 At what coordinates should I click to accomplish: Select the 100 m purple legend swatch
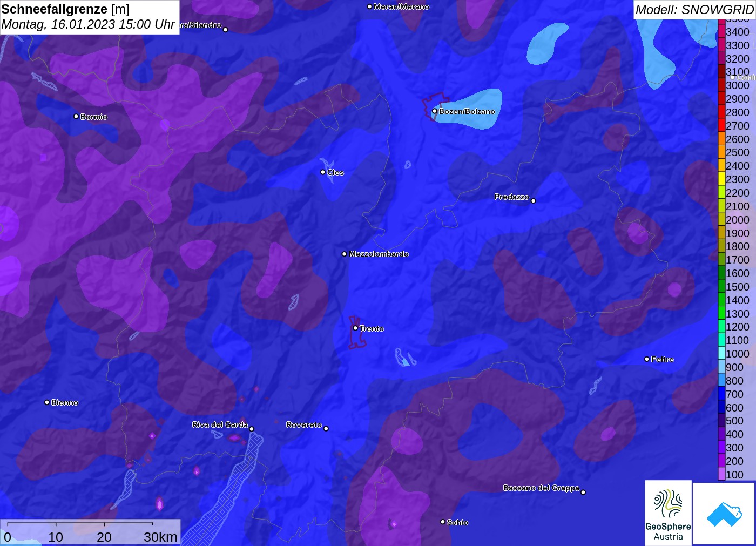click(x=721, y=475)
